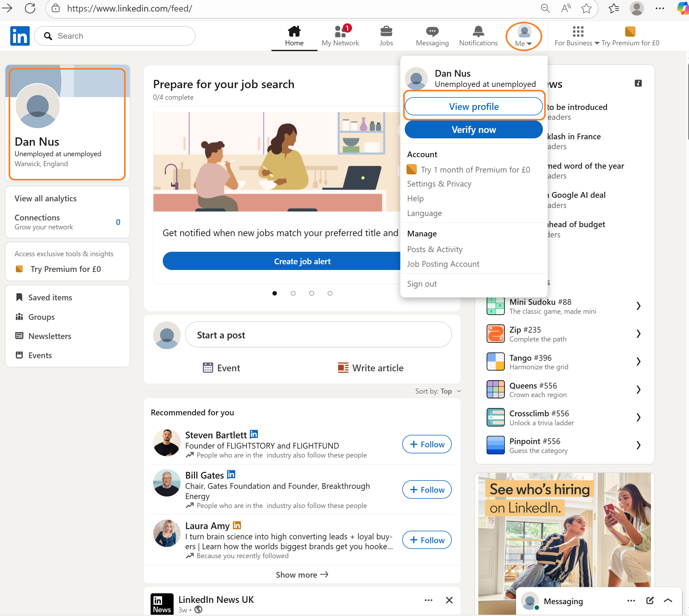Click the View profile button

[474, 107]
